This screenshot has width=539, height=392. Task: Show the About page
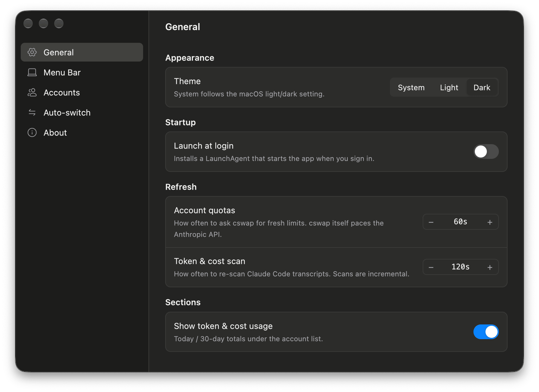point(82,132)
